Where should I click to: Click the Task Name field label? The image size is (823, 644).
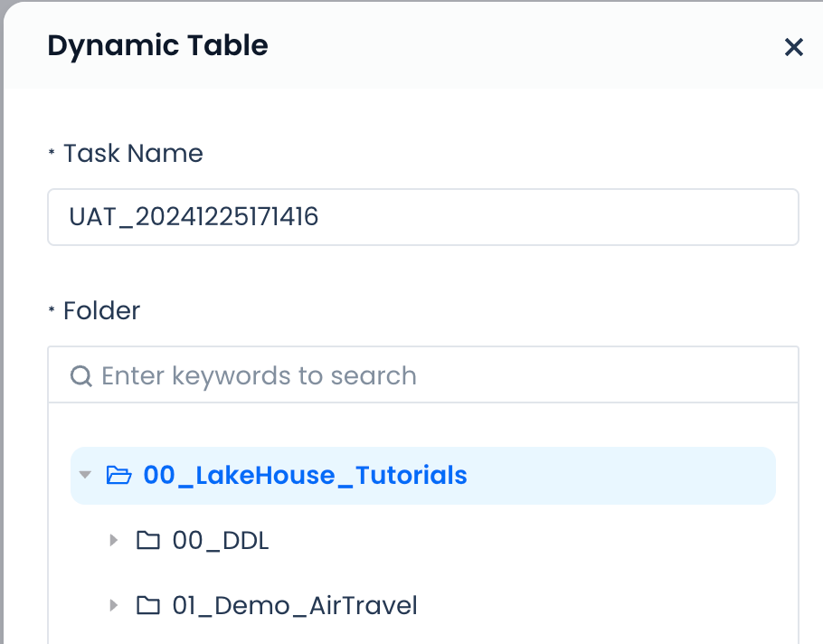tap(133, 154)
